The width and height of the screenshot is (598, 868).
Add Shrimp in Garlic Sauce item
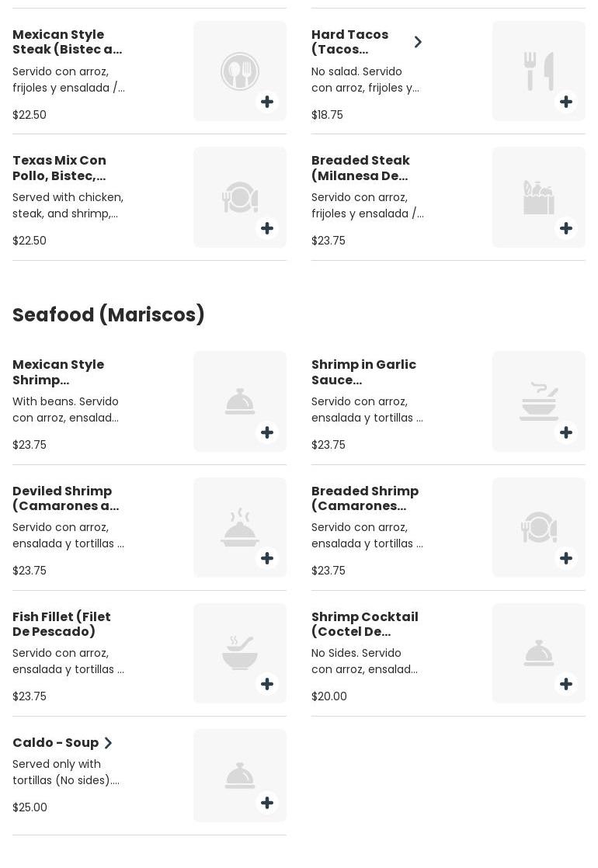(566, 432)
